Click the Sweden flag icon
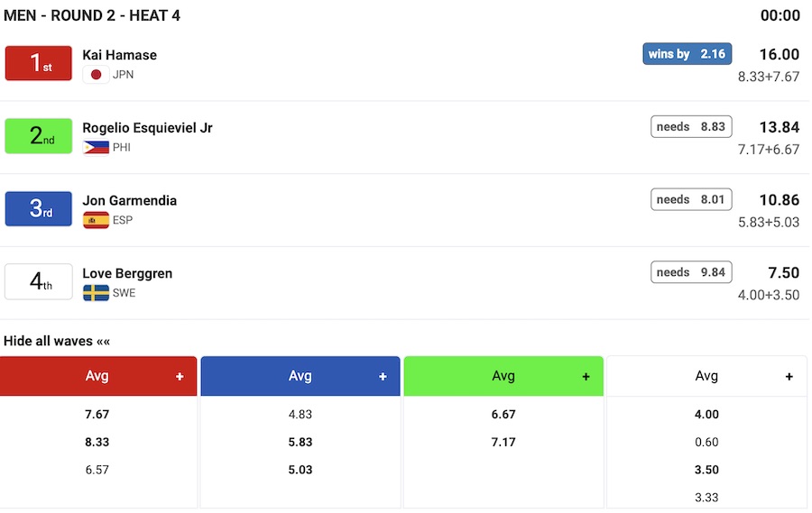 pos(96,293)
